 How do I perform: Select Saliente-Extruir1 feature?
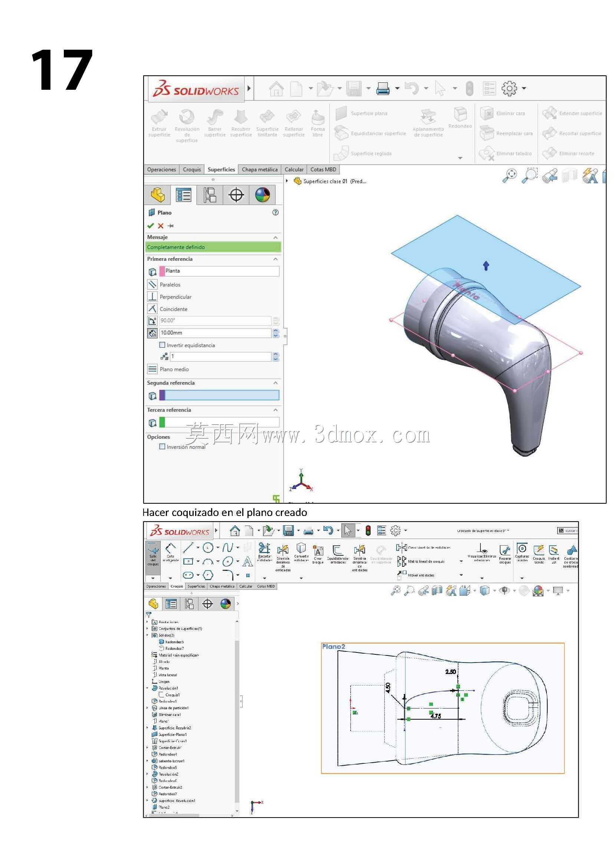(168, 761)
